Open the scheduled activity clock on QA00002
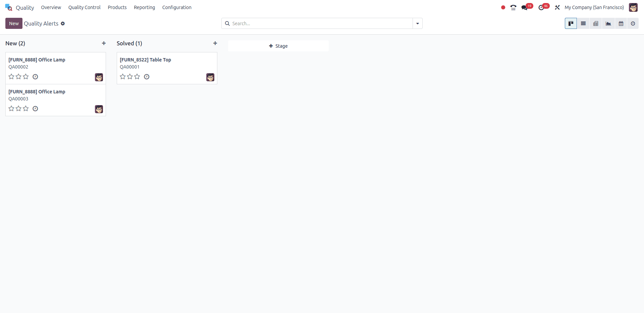Screen dimensions: 644x313 point(35,77)
